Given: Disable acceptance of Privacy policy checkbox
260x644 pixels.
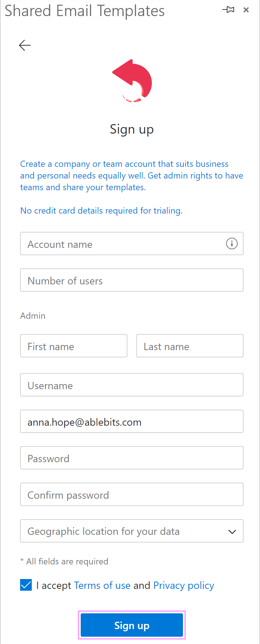Looking at the screenshot, I should coord(26,585).
